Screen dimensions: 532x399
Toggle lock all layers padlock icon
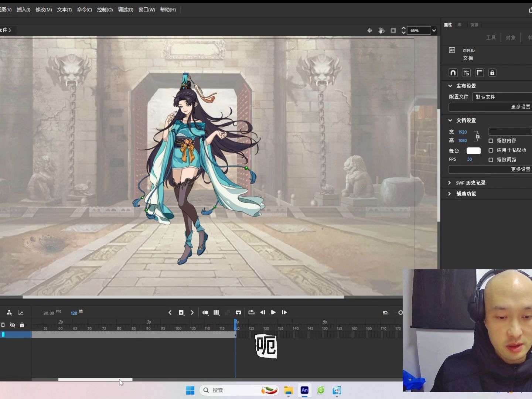[22, 325]
